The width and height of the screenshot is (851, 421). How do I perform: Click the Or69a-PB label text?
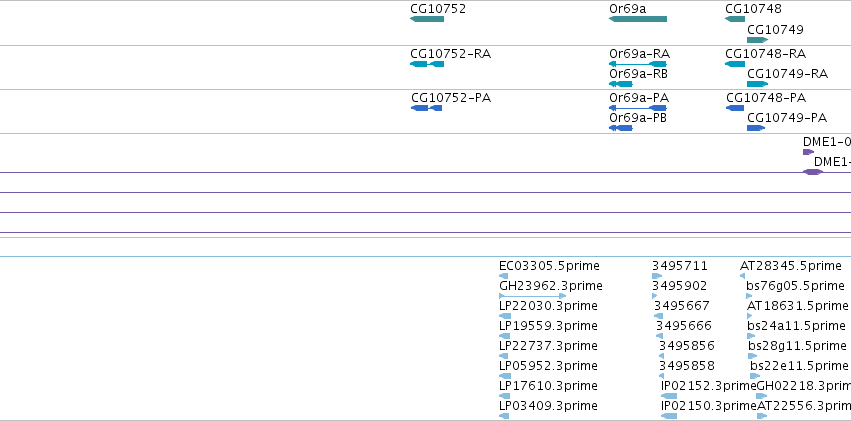click(638, 118)
